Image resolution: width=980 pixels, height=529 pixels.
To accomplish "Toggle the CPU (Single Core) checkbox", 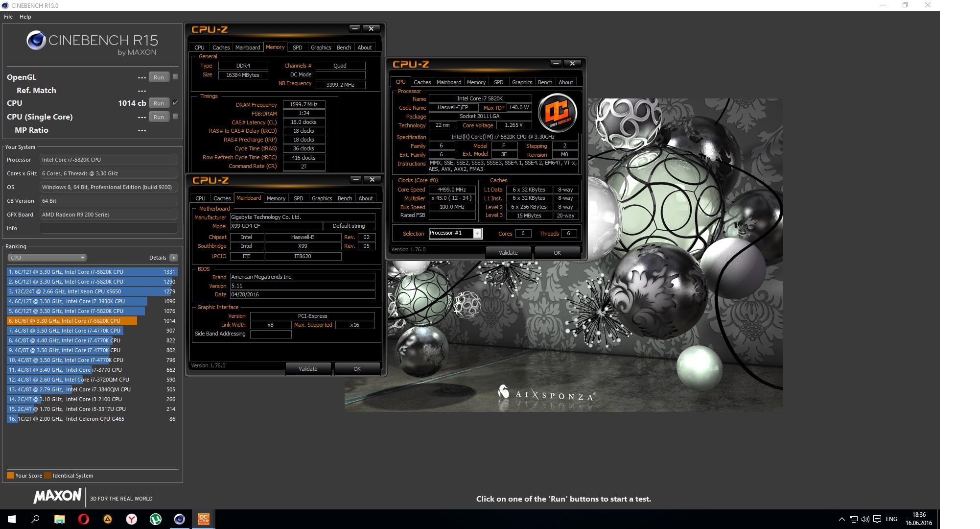I will (x=175, y=117).
